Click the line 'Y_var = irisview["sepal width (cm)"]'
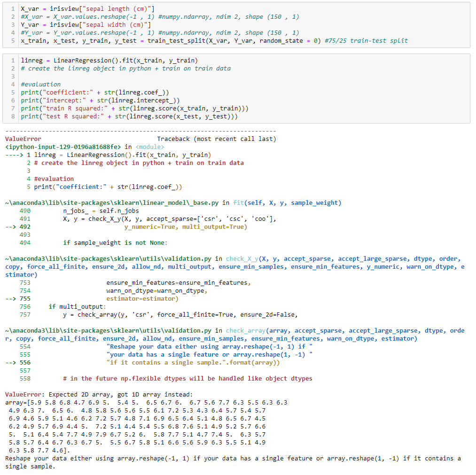Screen dimensions: 476x475 coord(86,24)
